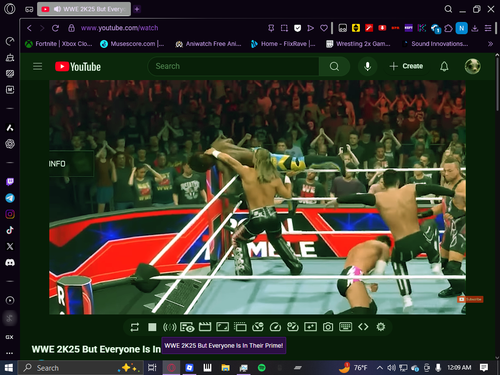This screenshot has width=500, height=375.
Task: Click the audio boost waves icon
Action: [169, 327]
